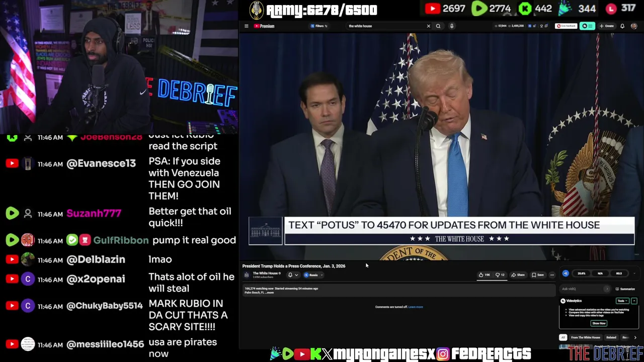Submit the Ask vidIQ arrow button
644x362 pixels.
click(x=607, y=289)
